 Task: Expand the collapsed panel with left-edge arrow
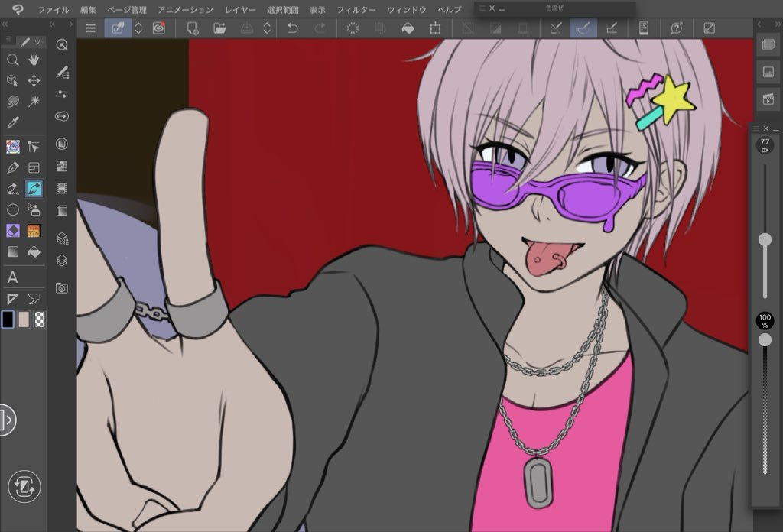tap(7, 420)
